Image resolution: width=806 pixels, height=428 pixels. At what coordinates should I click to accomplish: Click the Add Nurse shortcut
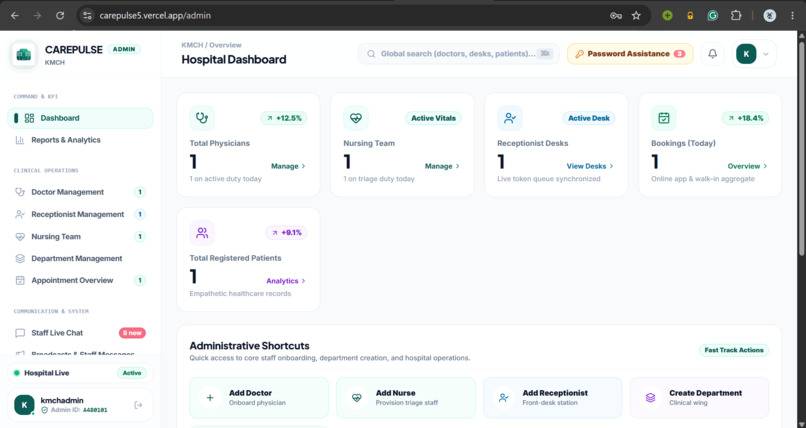click(x=406, y=398)
